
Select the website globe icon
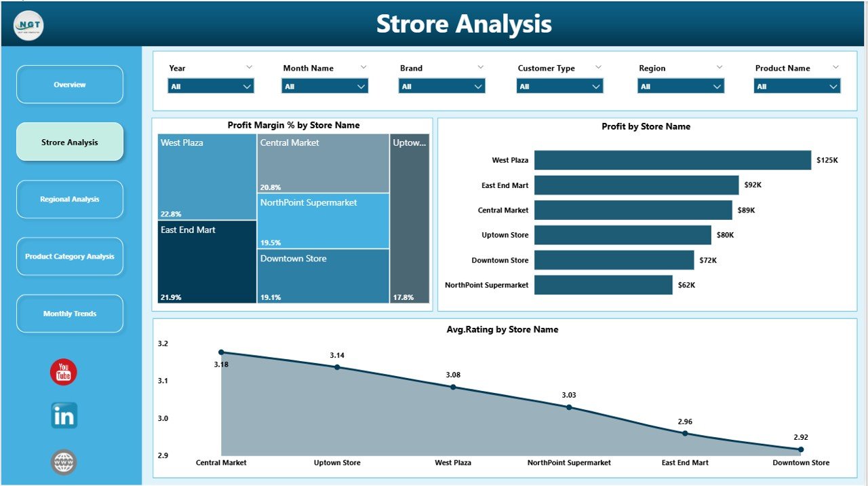coord(62,462)
